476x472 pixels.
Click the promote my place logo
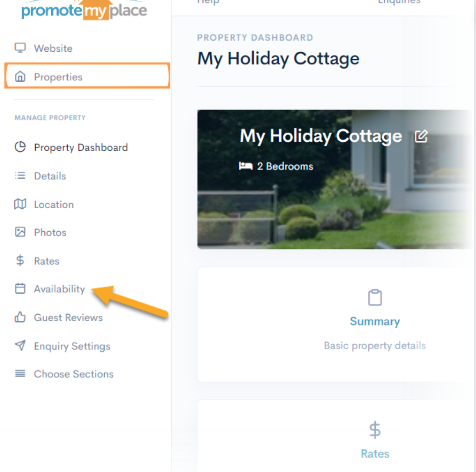click(84, 10)
